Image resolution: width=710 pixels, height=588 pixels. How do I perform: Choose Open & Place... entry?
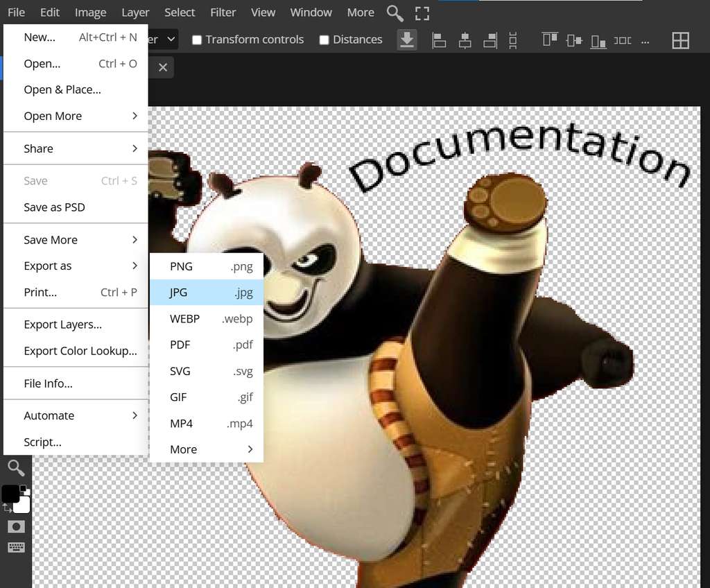pos(76,89)
